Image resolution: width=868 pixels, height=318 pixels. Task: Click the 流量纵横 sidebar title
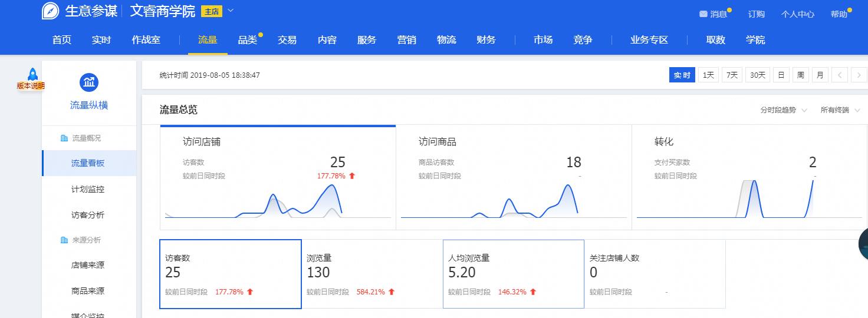[89, 105]
